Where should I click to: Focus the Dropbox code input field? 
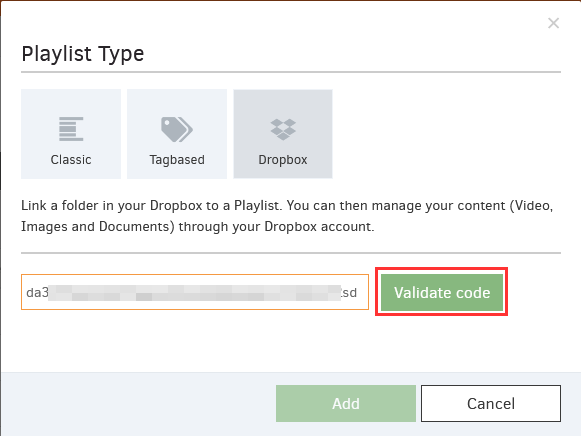[195, 292]
